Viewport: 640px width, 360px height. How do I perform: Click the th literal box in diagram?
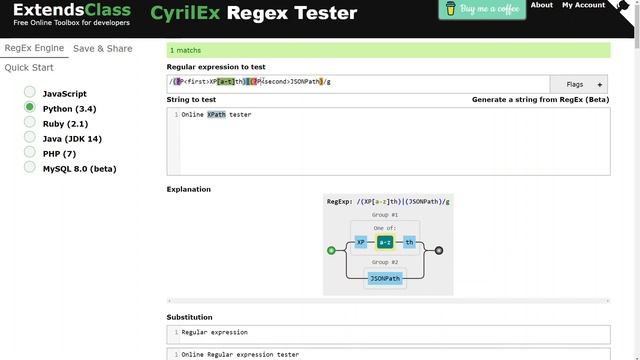point(409,242)
